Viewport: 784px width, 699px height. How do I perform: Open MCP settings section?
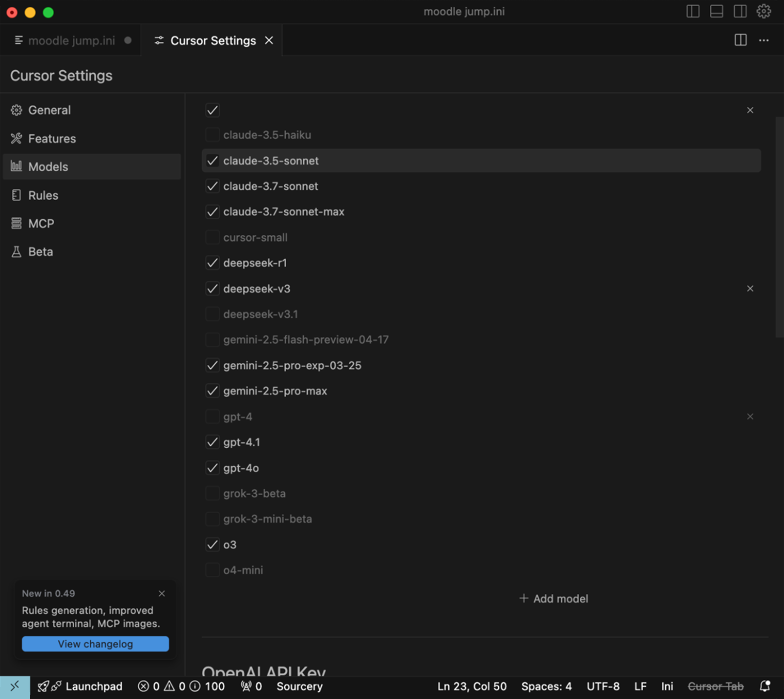point(92,223)
